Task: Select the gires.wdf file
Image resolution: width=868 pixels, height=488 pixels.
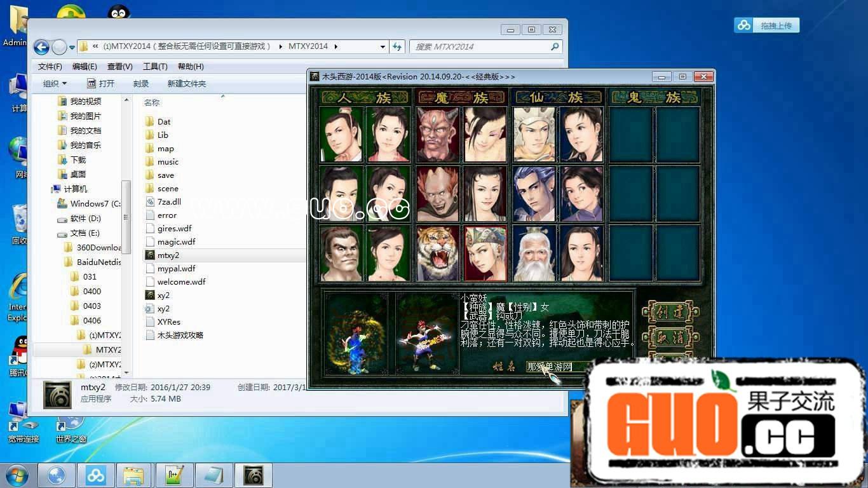Action: [168, 228]
